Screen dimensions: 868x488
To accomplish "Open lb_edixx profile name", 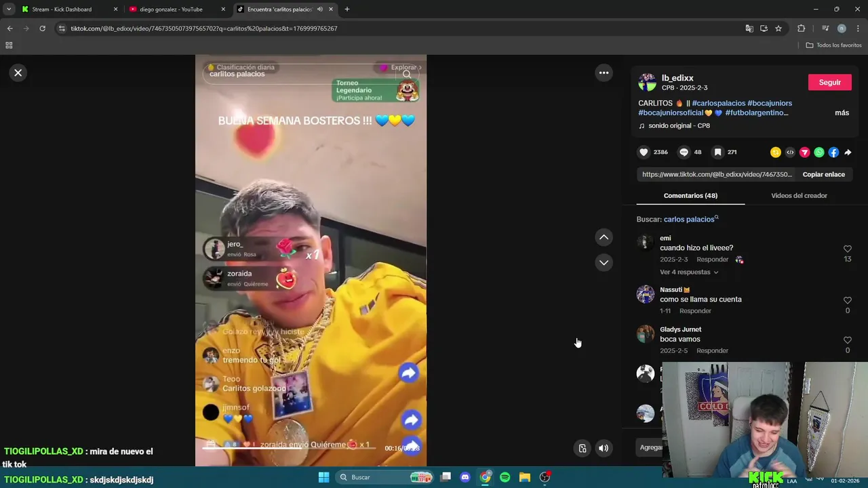I will [677, 78].
